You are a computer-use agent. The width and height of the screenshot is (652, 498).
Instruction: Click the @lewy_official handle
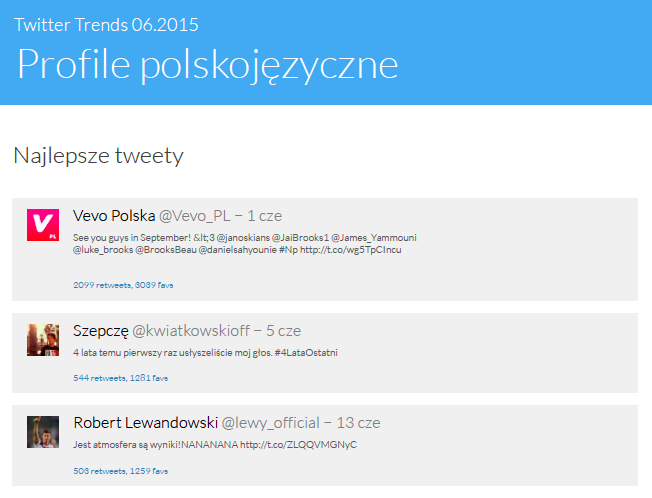(270, 423)
